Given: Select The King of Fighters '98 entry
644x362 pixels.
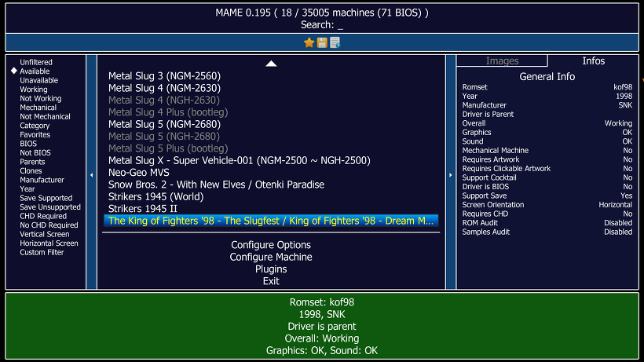Looking at the screenshot, I should (271, 221).
